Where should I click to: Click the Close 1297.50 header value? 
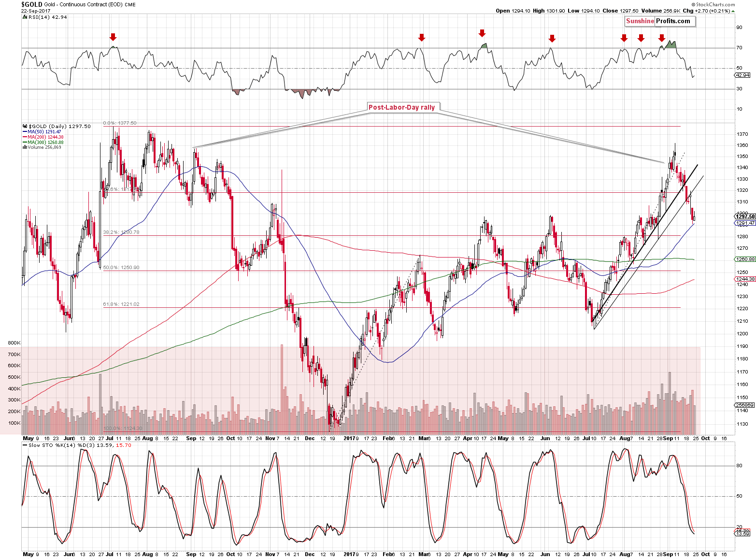pyautogui.click(x=621, y=11)
